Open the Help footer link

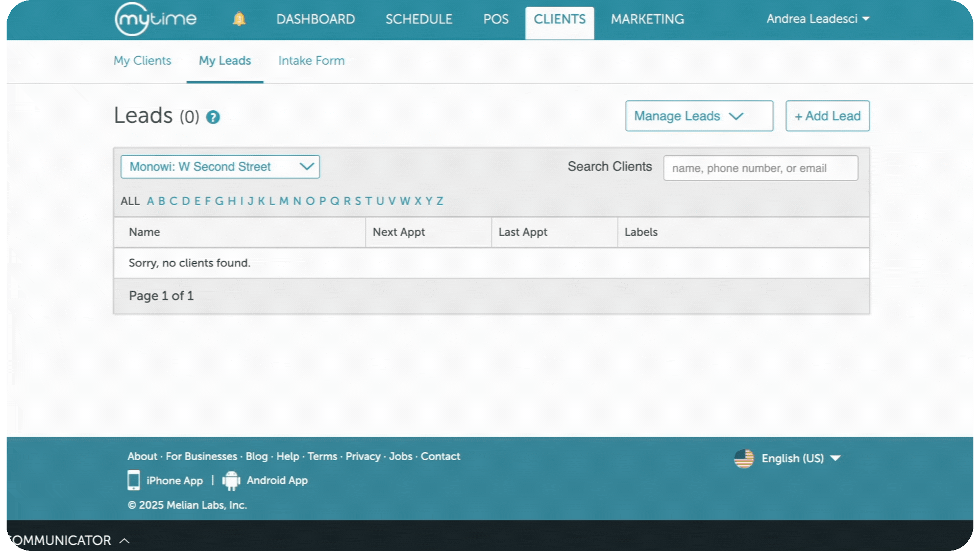(x=287, y=456)
